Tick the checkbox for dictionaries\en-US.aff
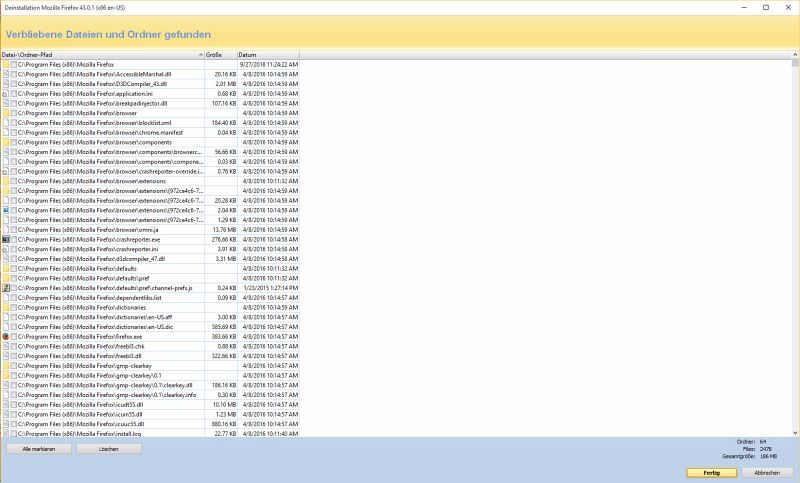Viewport: 800px width, 483px height. click(14, 317)
